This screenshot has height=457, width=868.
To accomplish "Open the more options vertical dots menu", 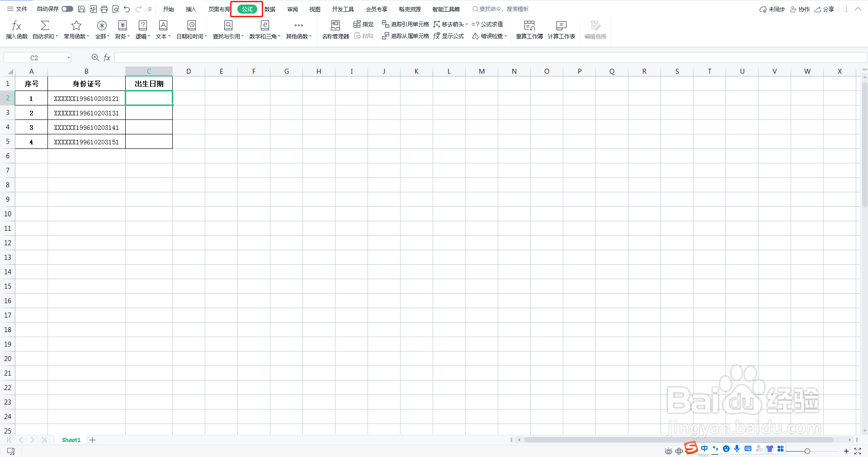I will click(x=846, y=9).
